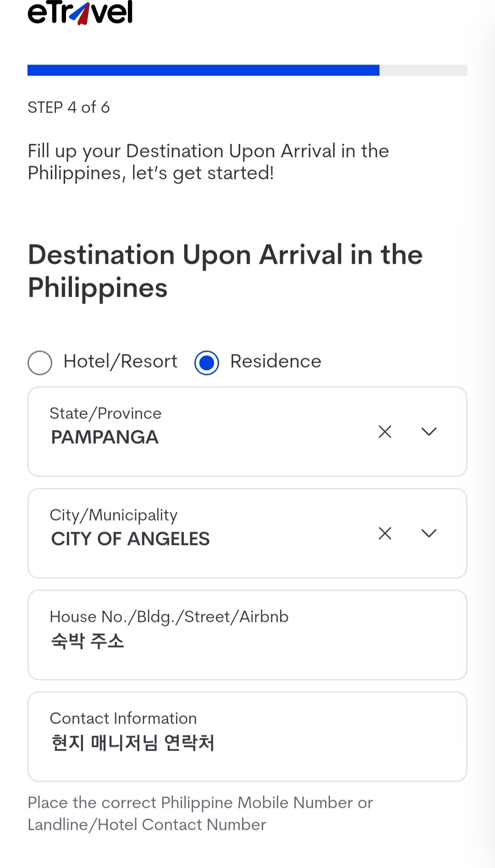
Task: Click the eTravel logo
Action: pos(80,12)
